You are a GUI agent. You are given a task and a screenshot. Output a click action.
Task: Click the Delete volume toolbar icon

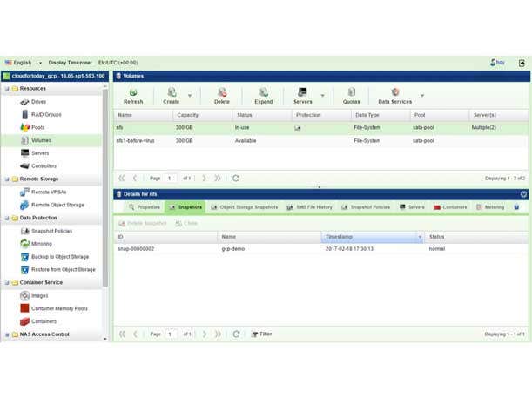222,95
